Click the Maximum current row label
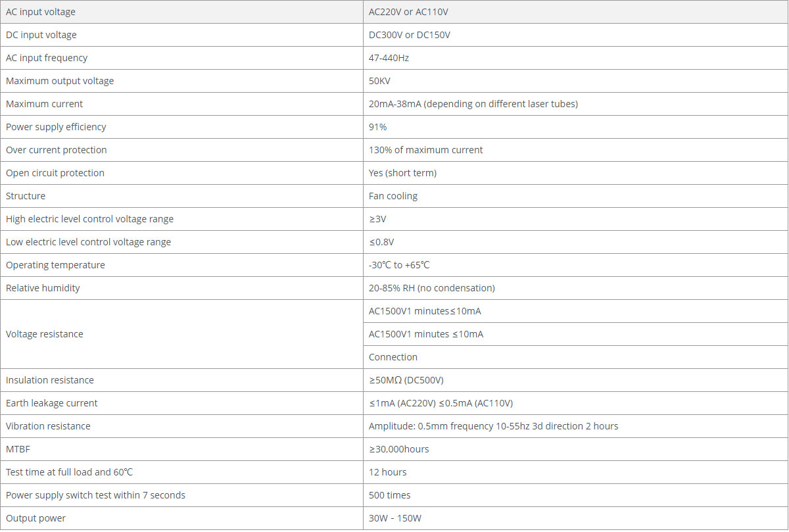The height and width of the screenshot is (532, 789). click(45, 104)
